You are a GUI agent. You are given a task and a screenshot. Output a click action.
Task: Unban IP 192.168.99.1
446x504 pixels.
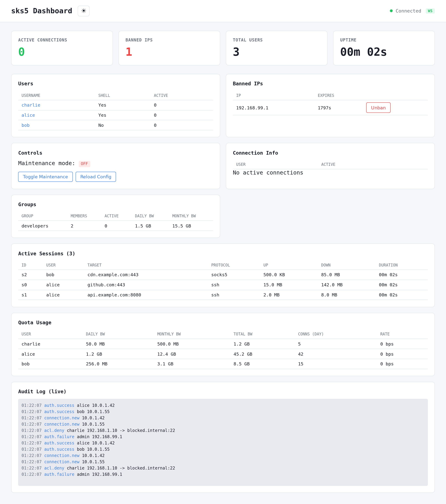click(x=378, y=108)
